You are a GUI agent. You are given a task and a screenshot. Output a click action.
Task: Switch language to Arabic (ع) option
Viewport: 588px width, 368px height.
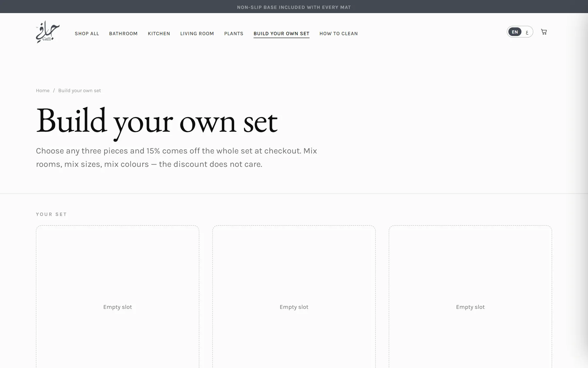[x=527, y=32]
